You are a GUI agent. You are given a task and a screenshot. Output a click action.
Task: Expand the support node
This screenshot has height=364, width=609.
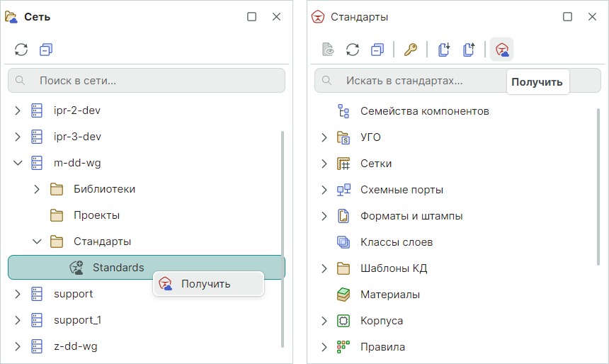click(x=18, y=294)
